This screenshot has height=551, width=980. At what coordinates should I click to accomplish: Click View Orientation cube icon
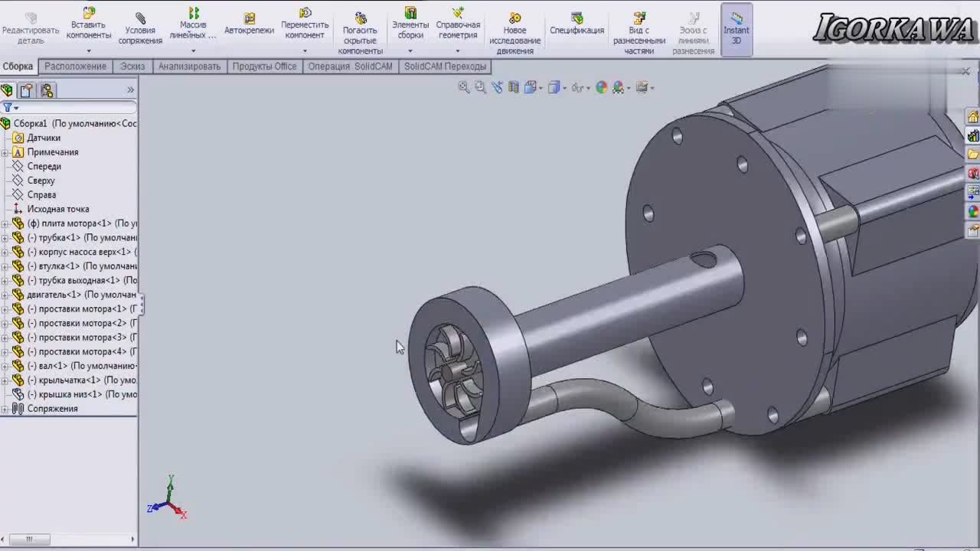531,87
